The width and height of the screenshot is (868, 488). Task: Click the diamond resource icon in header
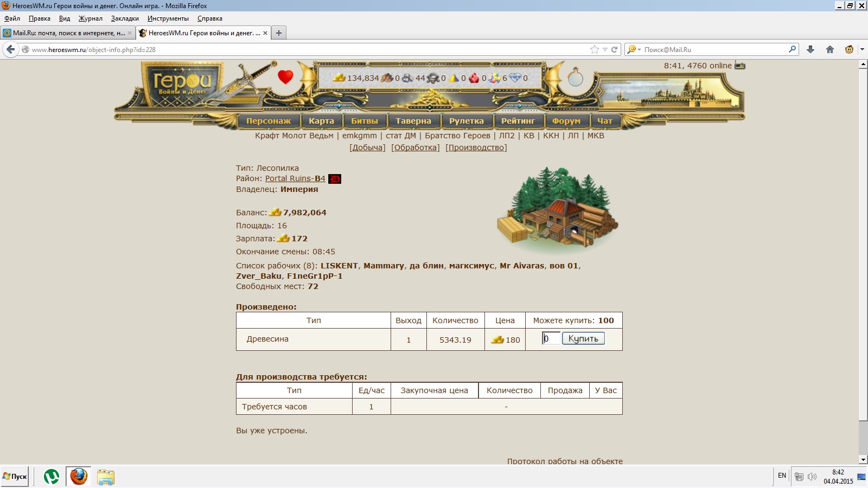[515, 78]
